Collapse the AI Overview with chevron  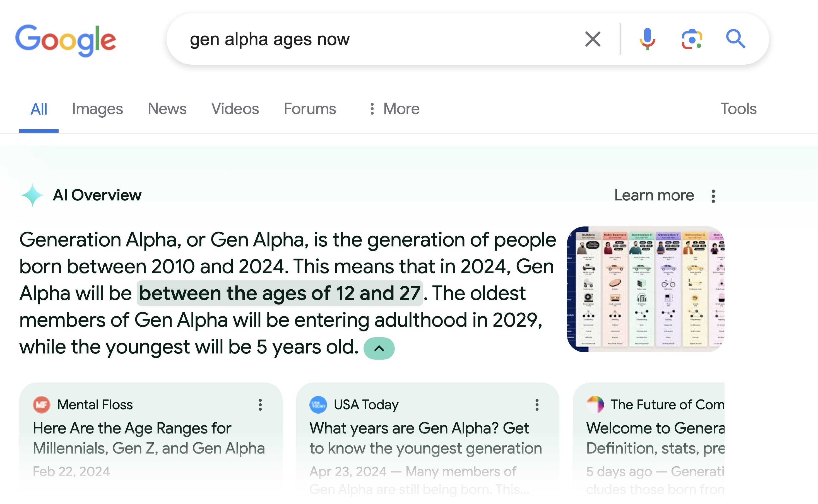point(379,348)
